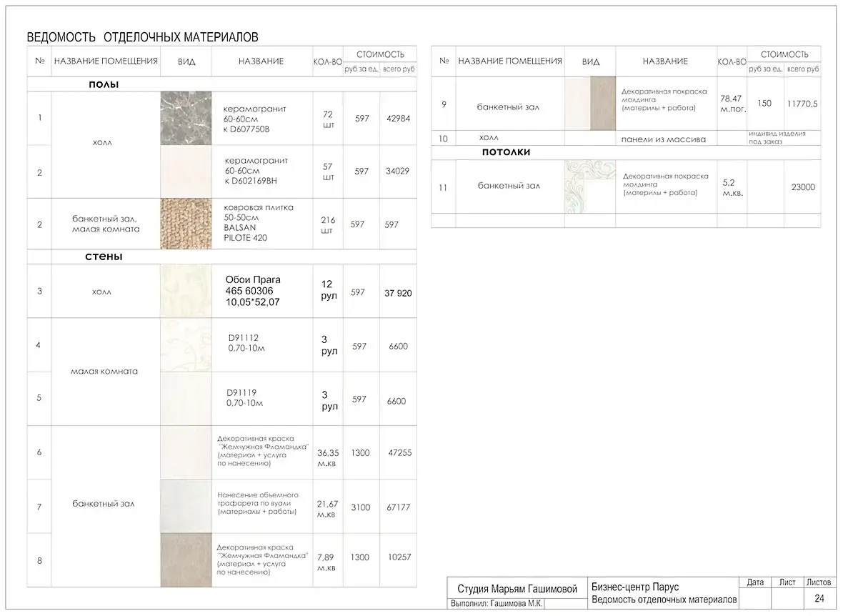Select the Обои Прага wallpaper sample image
This screenshot has height=616, width=843.
click(186, 291)
